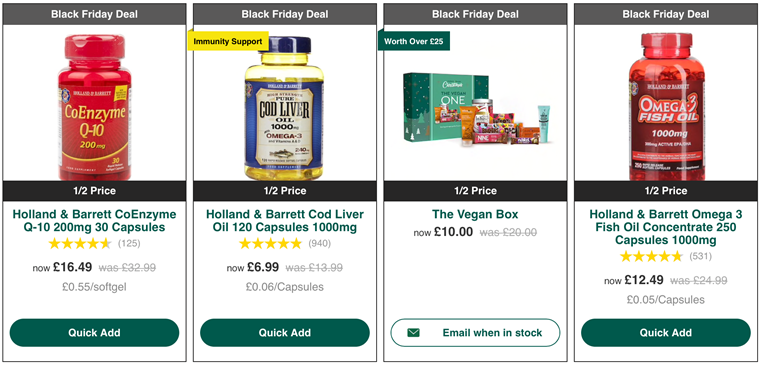The width and height of the screenshot is (762, 366).
Task: Open Holland & Barrett CoEnzyme Q-10 title link
Action: click(94, 221)
